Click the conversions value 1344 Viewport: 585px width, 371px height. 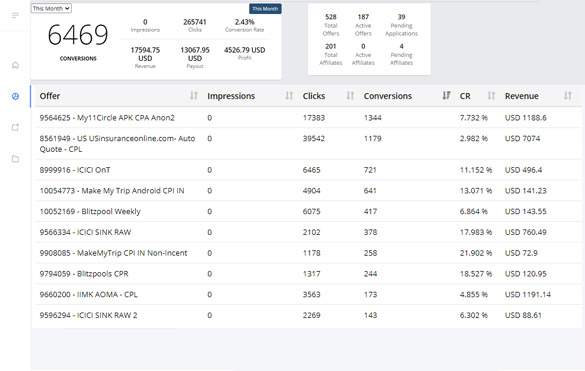click(373, 118)
